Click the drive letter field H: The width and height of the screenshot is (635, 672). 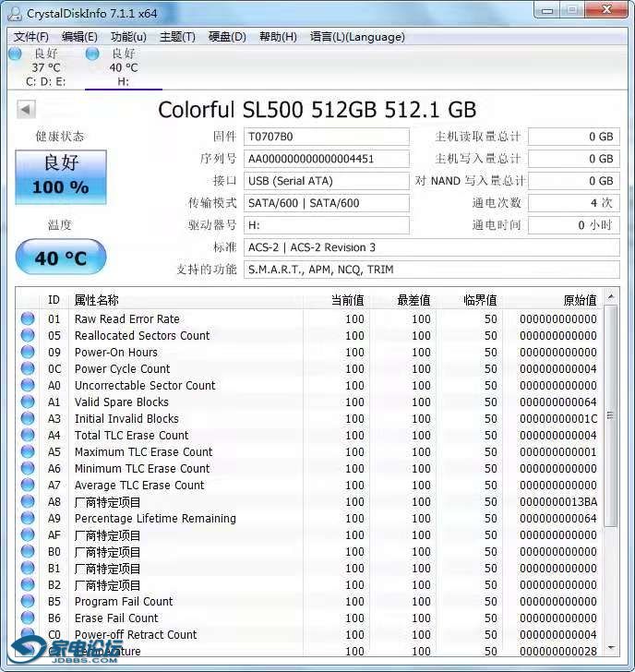coord(327,225)
